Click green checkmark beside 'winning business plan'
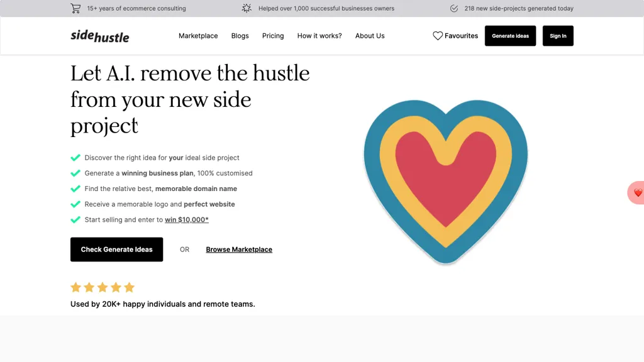The image size is (644, 362). pyautogui.click(x=75, y=173)
